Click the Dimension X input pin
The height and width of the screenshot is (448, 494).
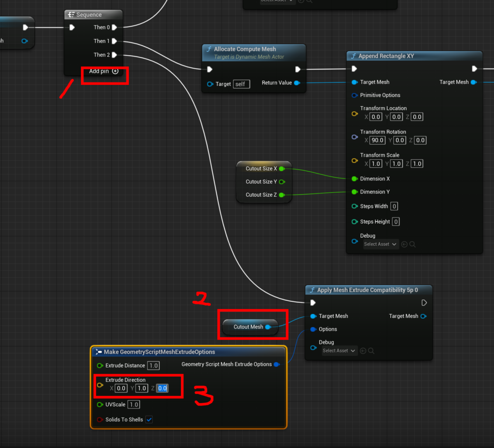tap(355, 179)
